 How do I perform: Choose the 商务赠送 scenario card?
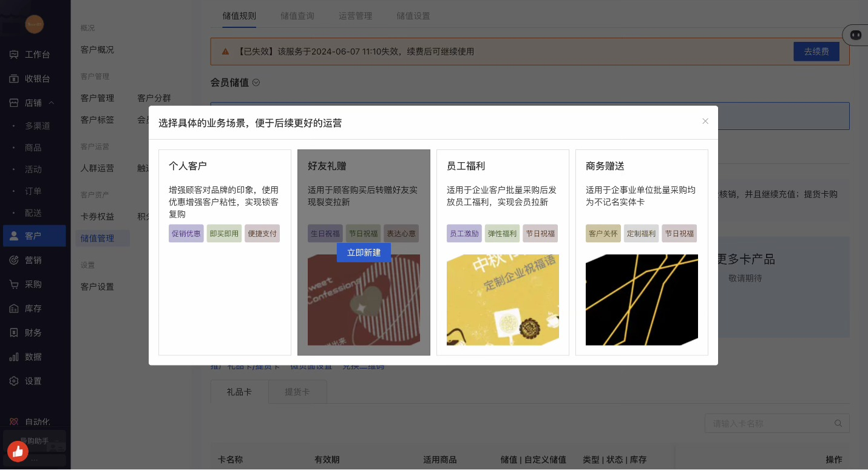coord(642,252)
